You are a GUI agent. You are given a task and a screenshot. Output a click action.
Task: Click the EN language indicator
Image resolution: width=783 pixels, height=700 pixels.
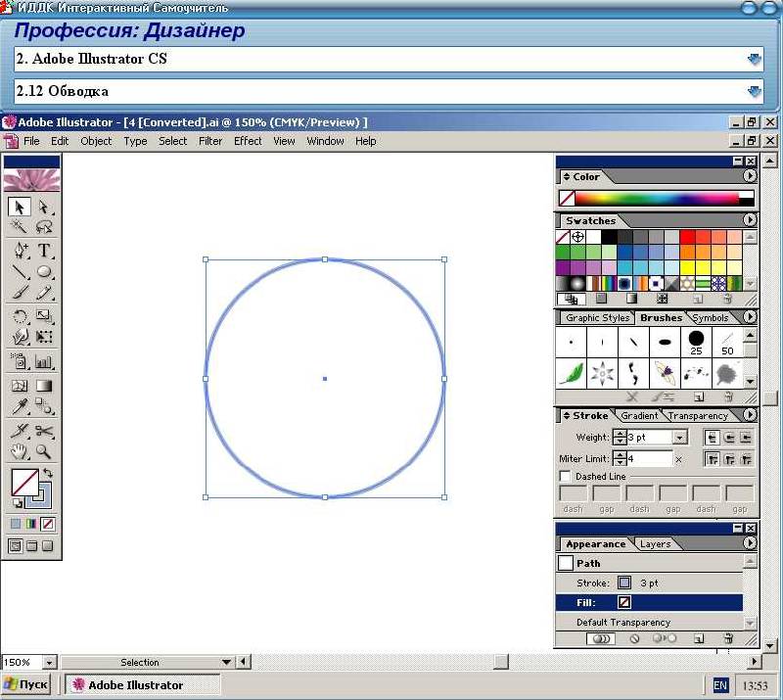point(720,685)
